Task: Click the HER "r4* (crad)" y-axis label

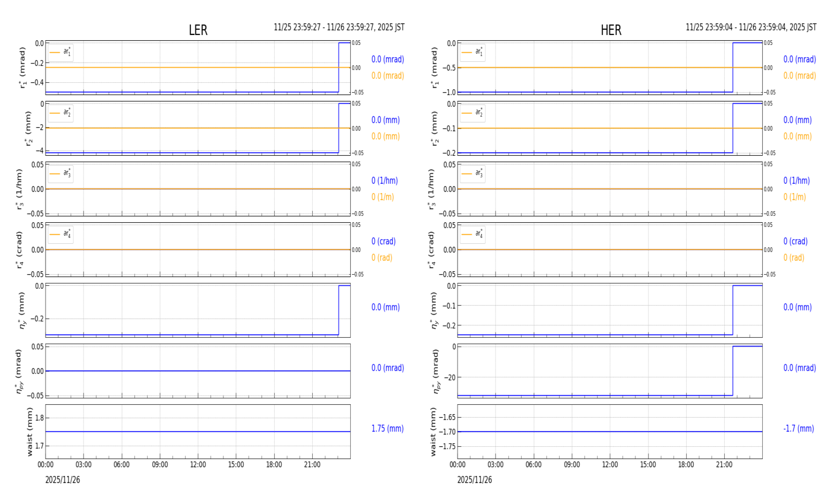Action: click(432, 250)
